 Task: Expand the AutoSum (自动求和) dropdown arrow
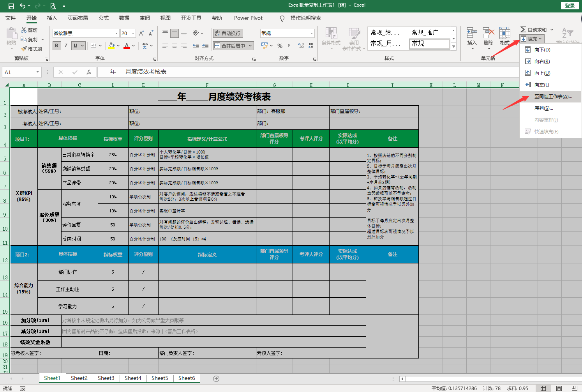tap(552, 30)
